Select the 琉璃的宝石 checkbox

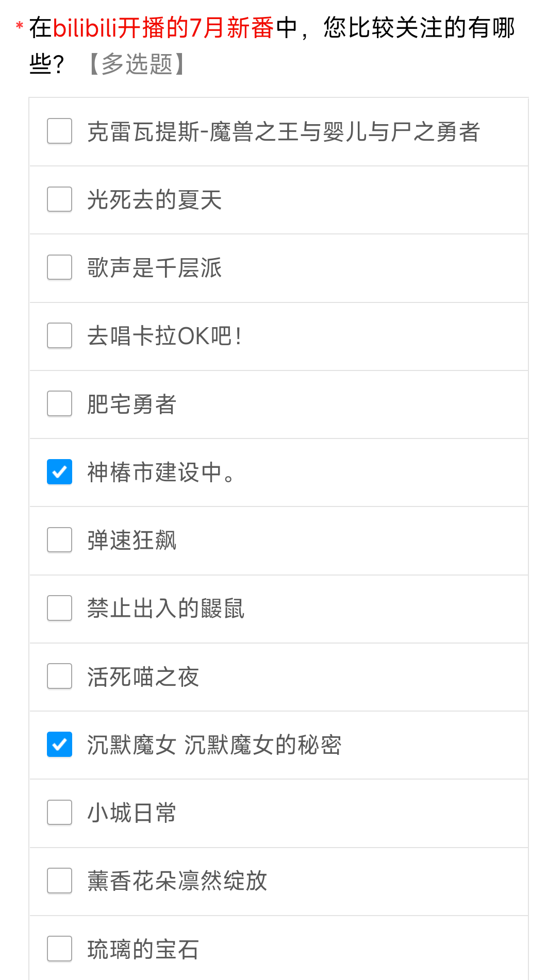coord(59,949)
